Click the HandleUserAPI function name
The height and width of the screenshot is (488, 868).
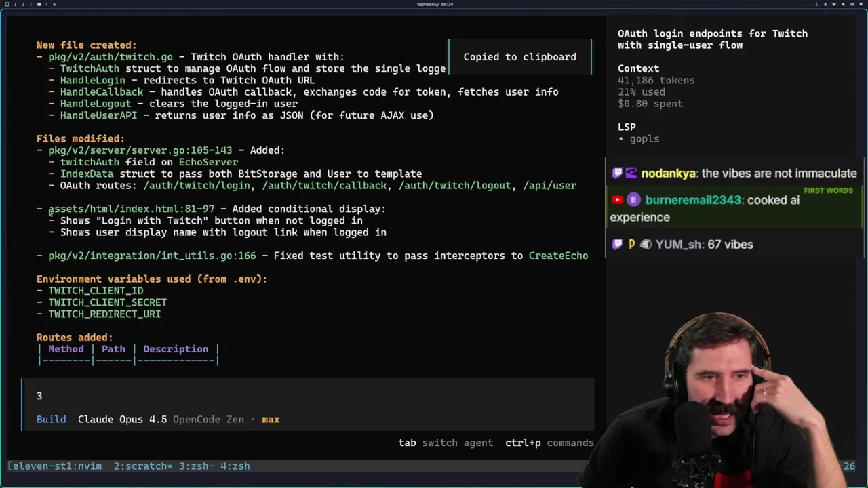tap(98, 115)
